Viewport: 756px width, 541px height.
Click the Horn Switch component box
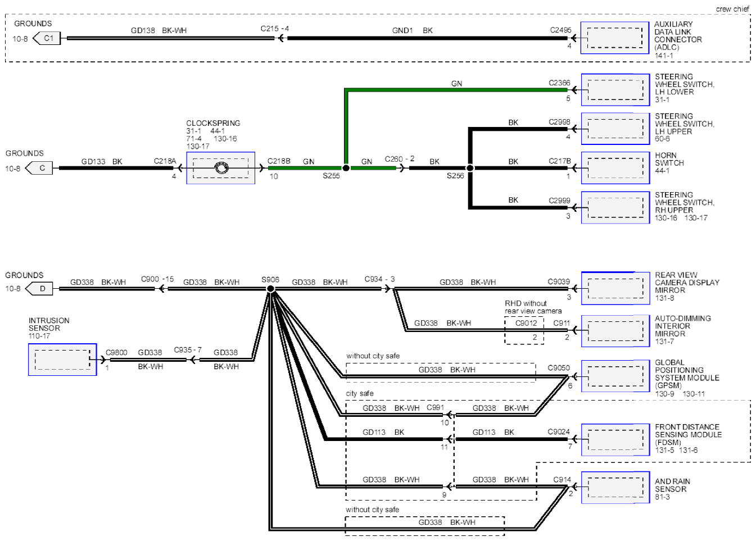615,168
